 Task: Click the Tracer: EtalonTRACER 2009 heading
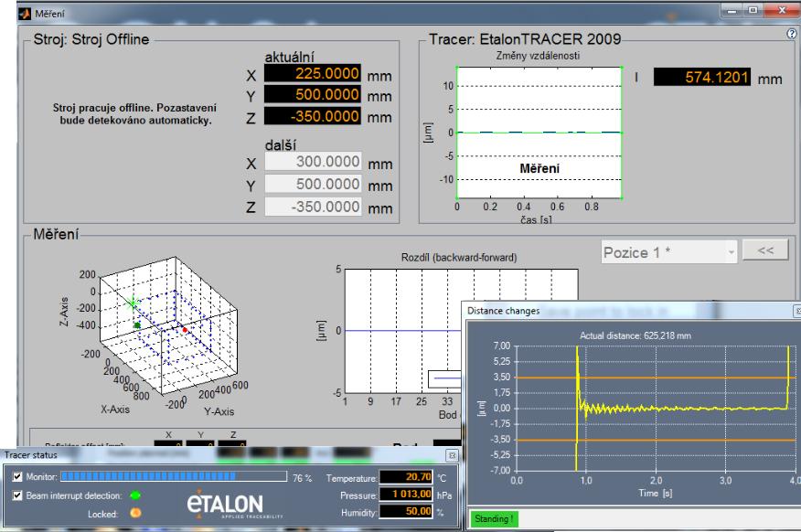(x=525, y=38)
